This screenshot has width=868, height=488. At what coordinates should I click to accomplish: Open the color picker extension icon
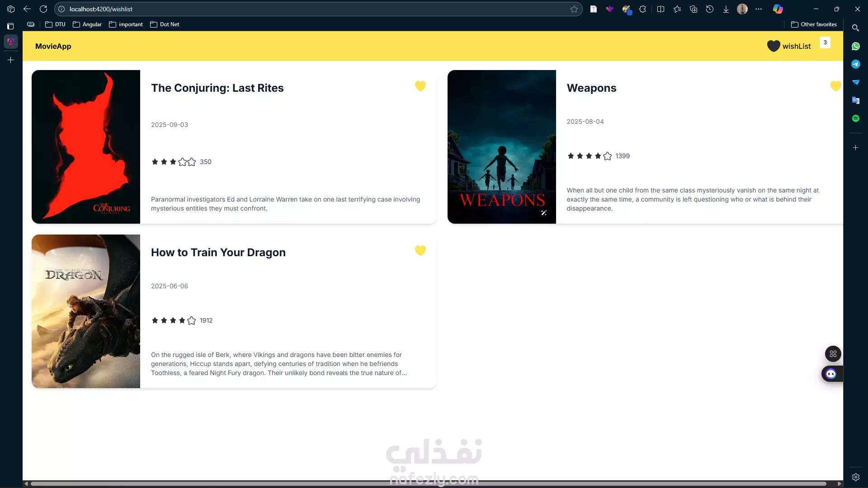point(626,9)
